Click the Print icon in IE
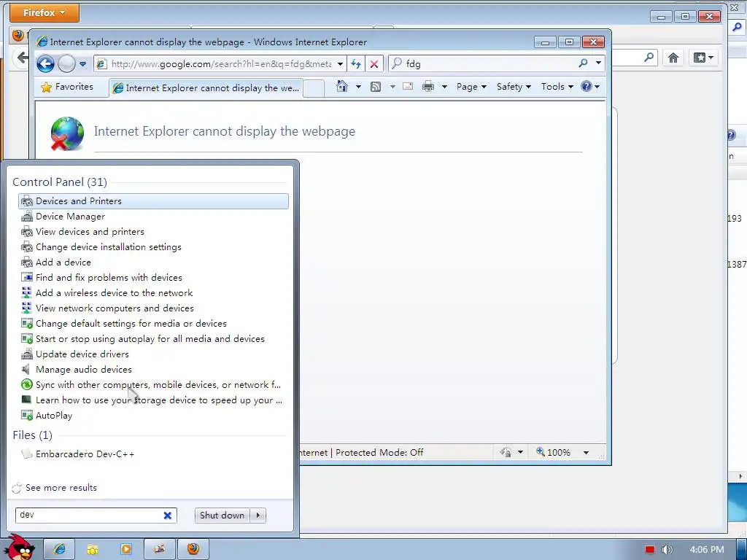 (428, 87)
